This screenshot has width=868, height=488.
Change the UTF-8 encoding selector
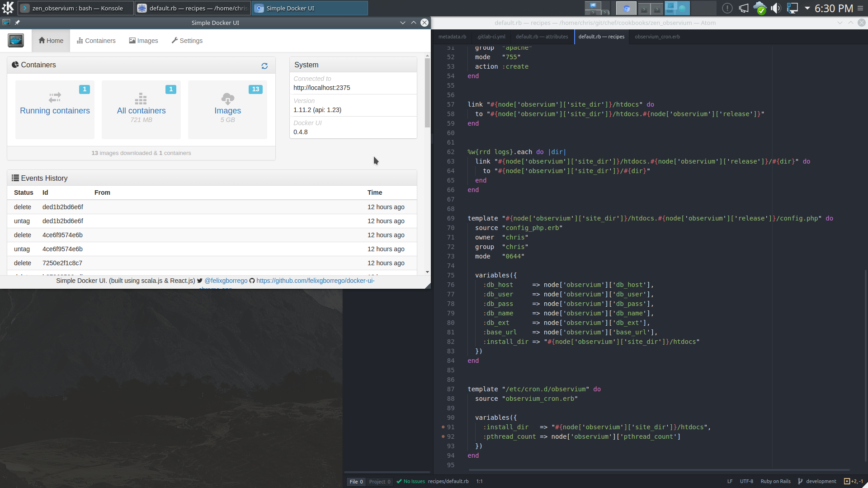[x=746, y=482]
